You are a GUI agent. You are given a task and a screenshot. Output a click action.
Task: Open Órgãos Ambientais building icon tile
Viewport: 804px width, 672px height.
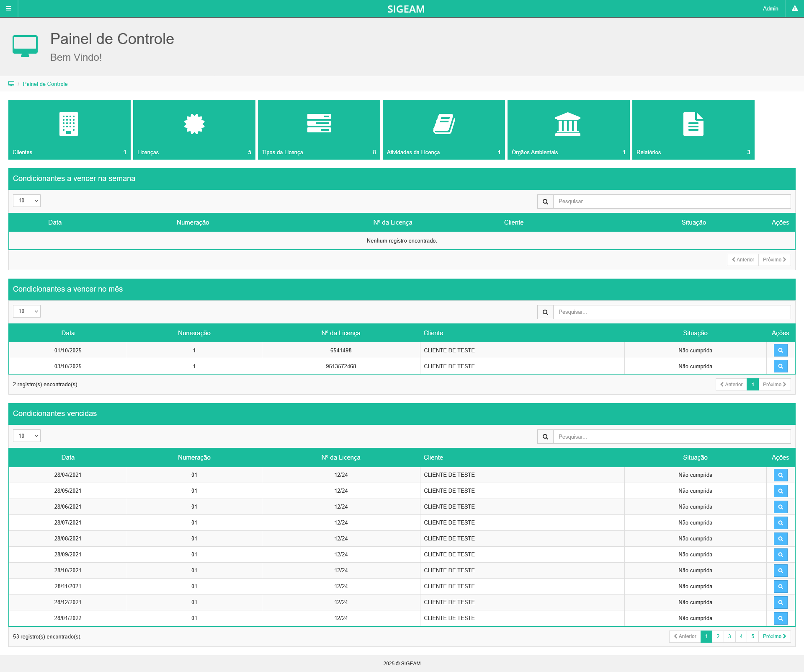(x=567, y=124)
